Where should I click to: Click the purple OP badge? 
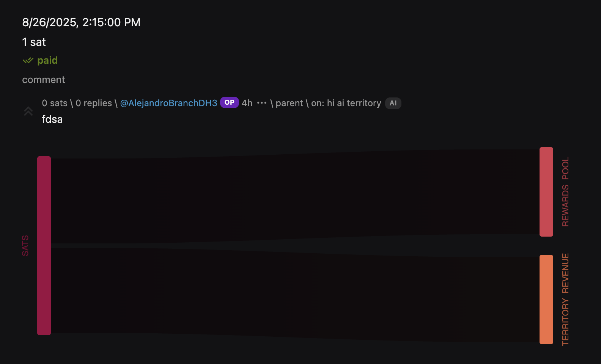click(x=229, y=102)
